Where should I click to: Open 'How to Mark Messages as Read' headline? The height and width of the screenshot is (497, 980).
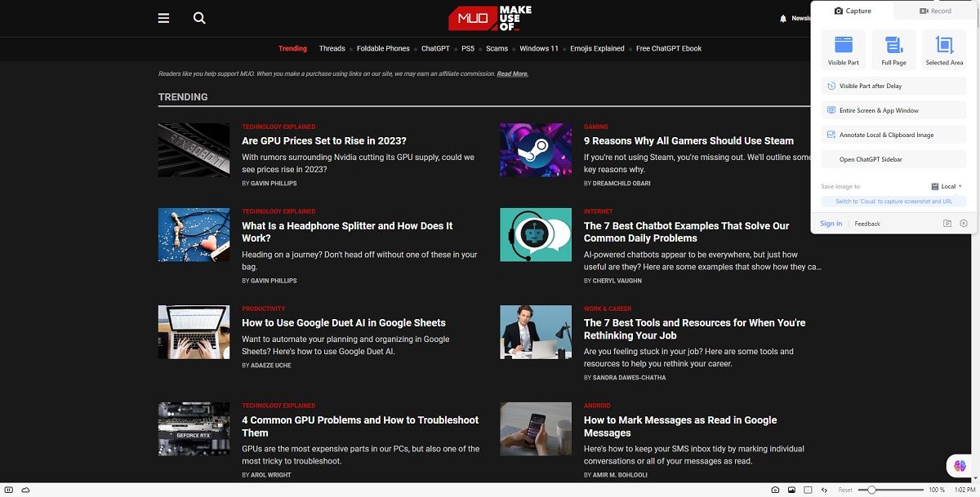(x=680, y=426)
